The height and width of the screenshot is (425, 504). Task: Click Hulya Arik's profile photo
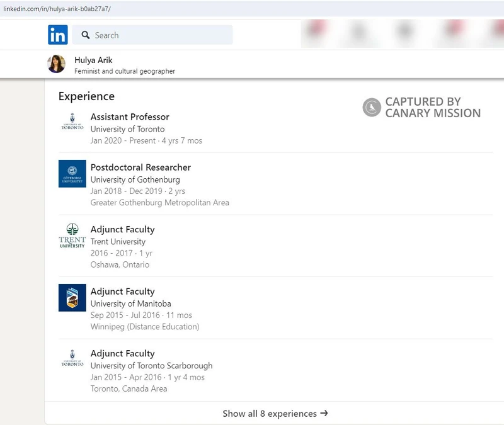pos(57,65)
